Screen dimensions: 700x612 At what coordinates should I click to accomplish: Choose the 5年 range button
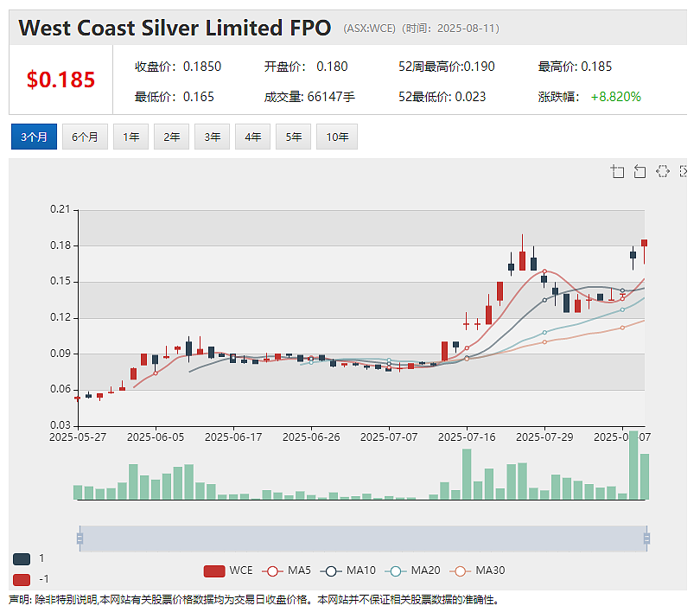click(x=293, y=137)
